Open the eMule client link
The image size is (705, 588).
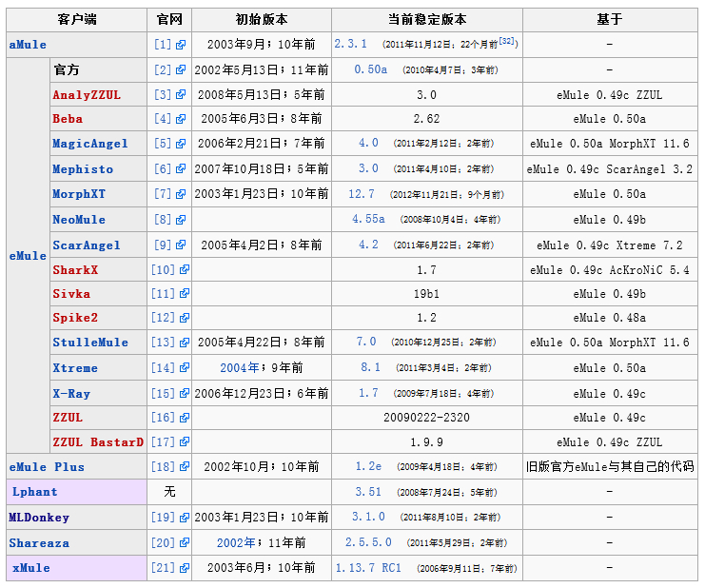(x=28, y=256)
